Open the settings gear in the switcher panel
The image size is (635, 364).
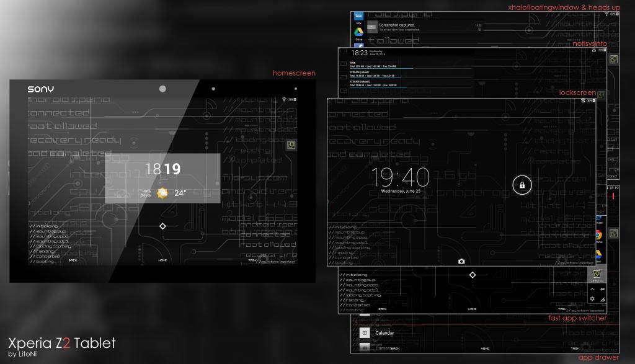pyautogui.click(x=592, y=299)
